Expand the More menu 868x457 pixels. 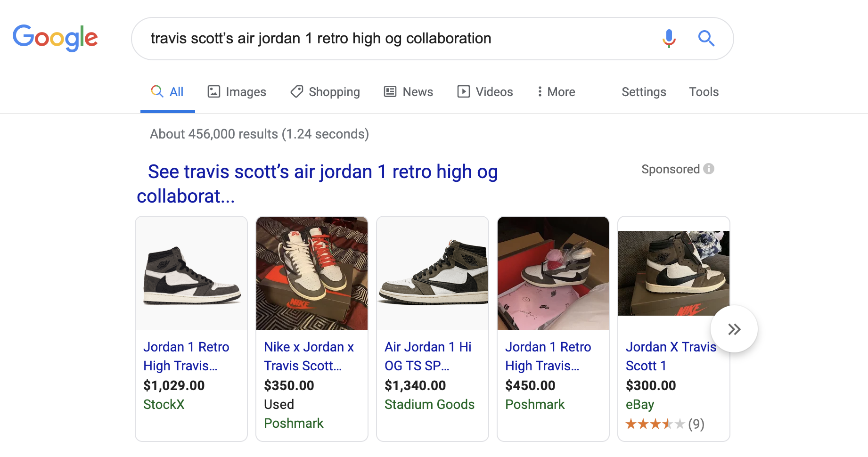[x=556, y=92]
